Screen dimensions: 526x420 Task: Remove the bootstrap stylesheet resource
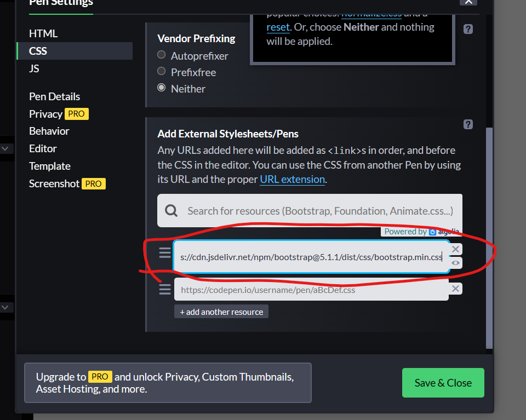(455, 249)
